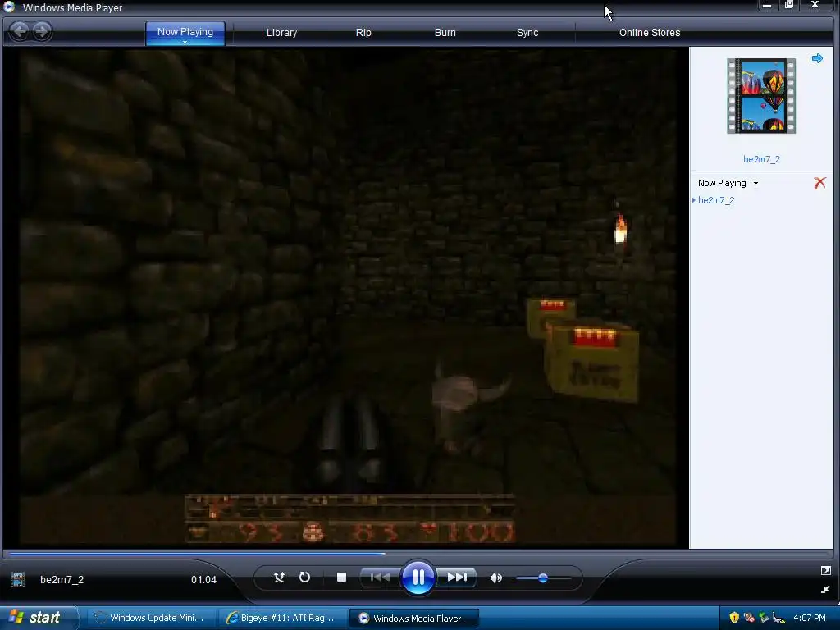Click Windows Media Player taskbar button
Image resolution: width=840 pixels, height=630 pixels.
pyautogui.click(x=414, y=618)
